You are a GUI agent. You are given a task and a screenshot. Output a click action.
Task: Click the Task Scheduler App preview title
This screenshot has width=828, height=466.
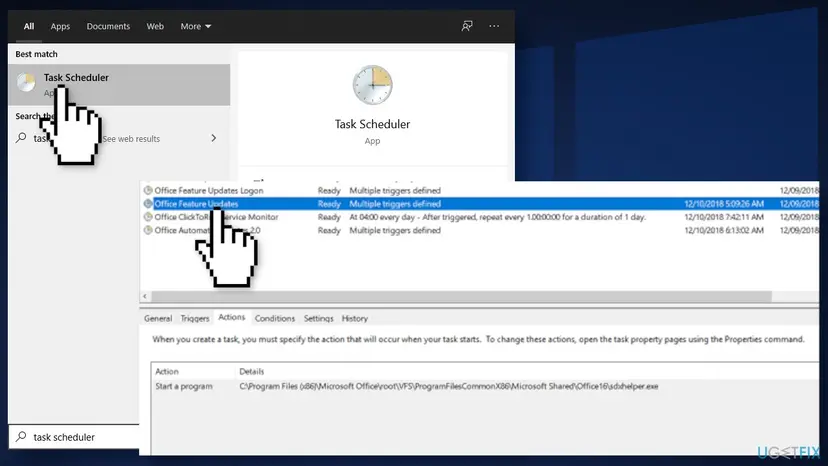point(372,124)
